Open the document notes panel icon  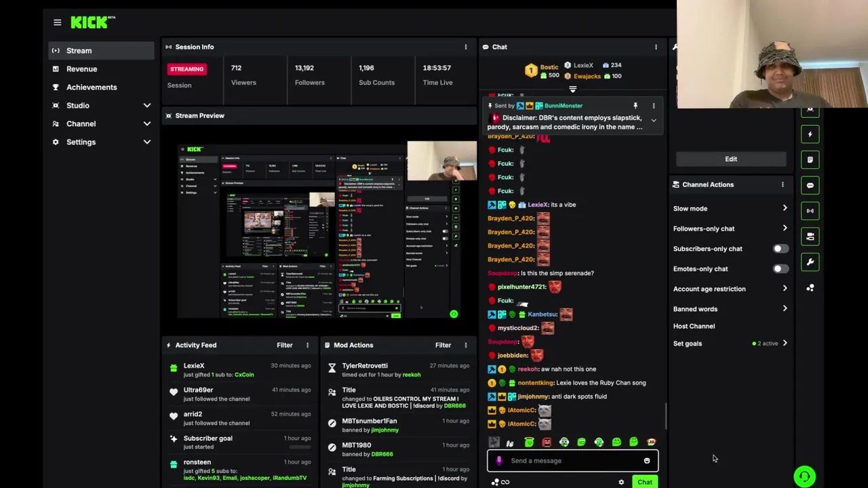tap(810, 160)
